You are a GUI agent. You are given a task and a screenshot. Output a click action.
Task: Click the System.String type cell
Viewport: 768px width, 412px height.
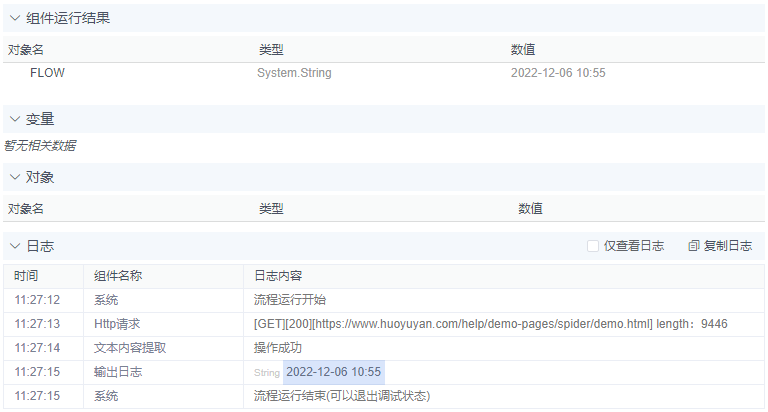tap(294, 73)
